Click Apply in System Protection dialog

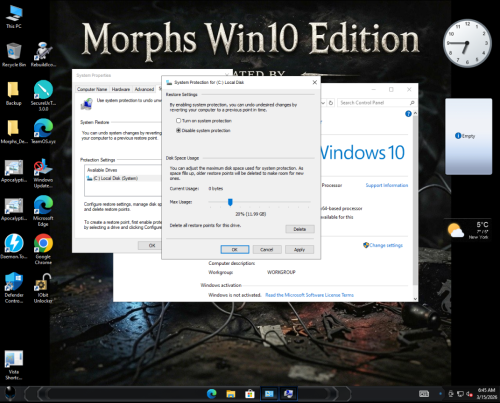299,249
